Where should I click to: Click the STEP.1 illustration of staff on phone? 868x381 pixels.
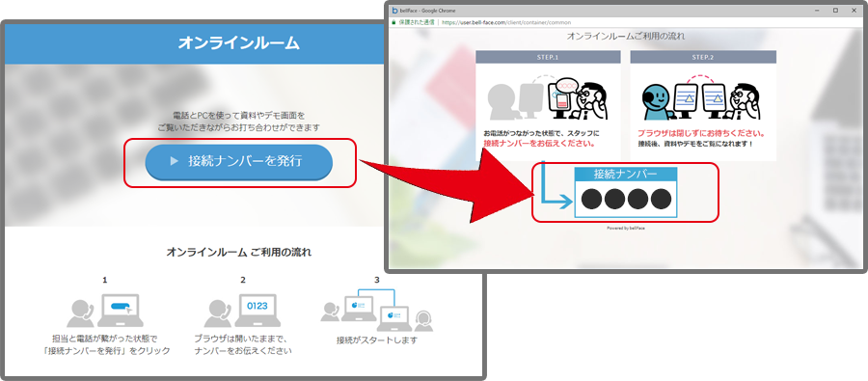tap(548, 96)
